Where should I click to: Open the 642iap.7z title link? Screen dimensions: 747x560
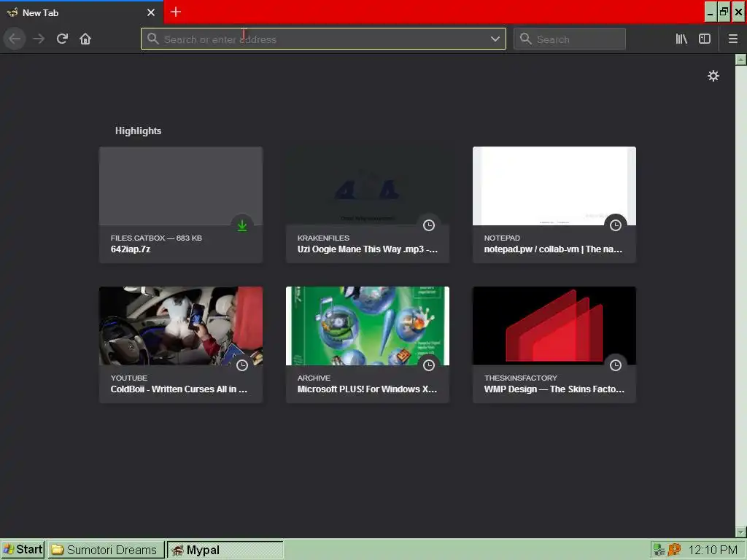(x=131, y=249)
